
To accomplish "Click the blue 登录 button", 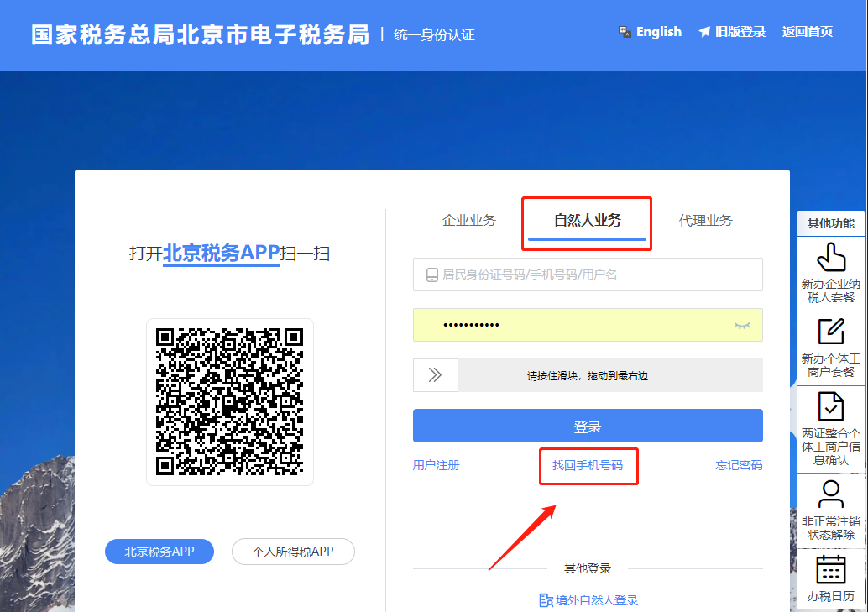I will (x=588, y=426).
